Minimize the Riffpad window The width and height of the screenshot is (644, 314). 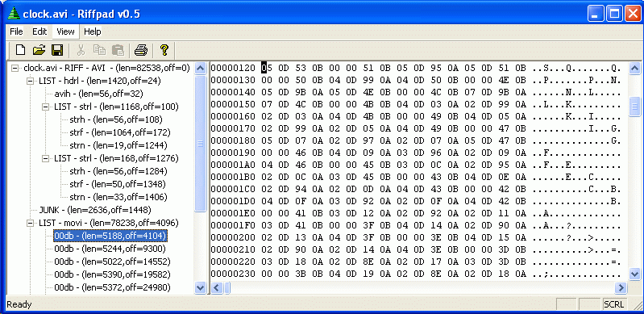(x=596, y=14)
